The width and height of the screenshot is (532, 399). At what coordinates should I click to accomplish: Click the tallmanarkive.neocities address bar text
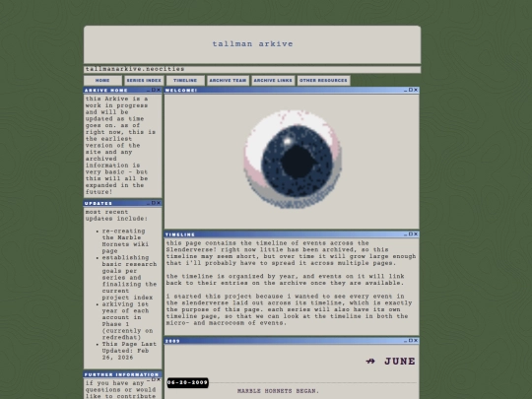pyautogui.click(x=135, y=69)
